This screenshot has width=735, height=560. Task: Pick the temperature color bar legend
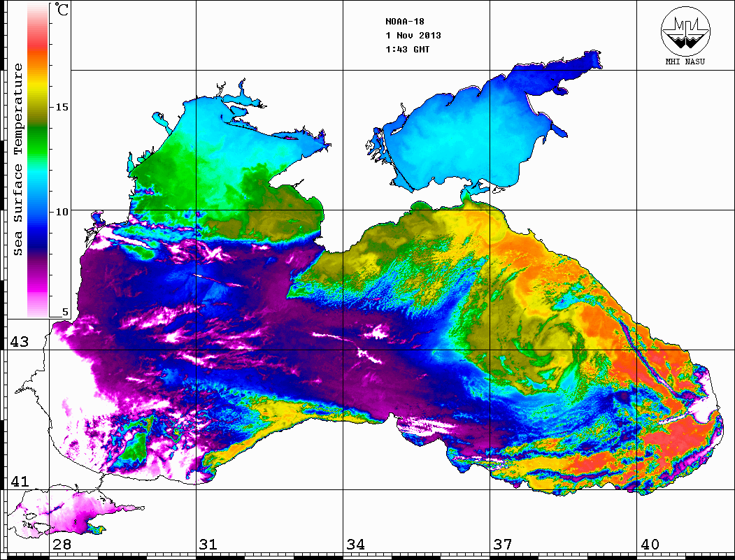point(38,160)
